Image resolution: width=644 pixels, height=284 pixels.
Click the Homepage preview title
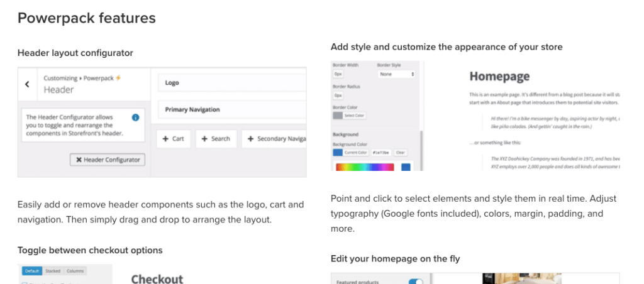point(499,76)
